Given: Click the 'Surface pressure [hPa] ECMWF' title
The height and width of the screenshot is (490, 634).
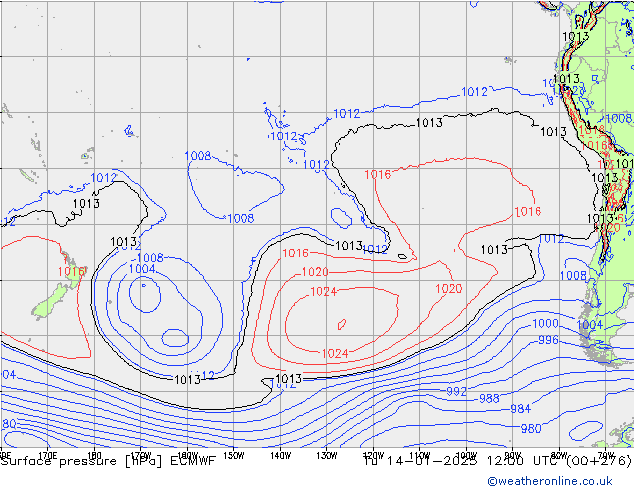Looking at the screenshot, I should tap(108, 461).
